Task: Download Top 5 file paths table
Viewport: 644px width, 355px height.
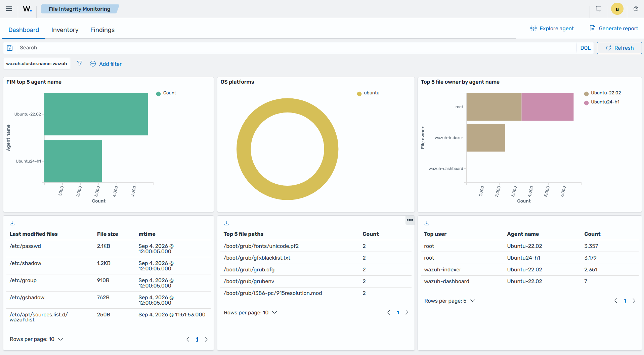Action: (226, 223)
